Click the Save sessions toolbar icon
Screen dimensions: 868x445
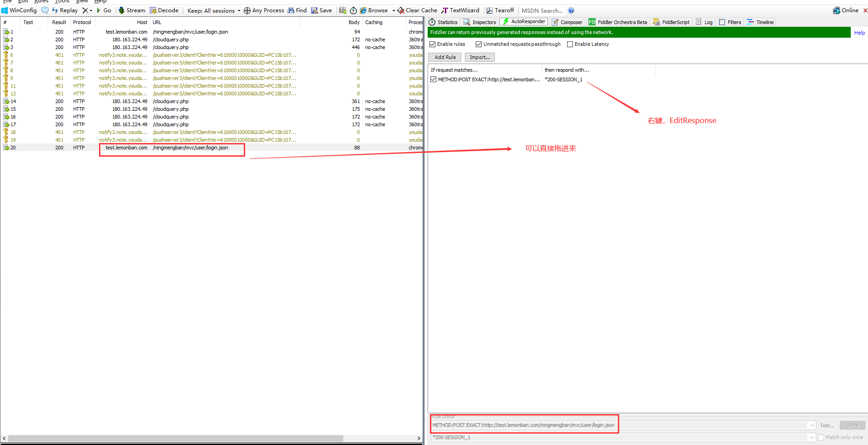coord(321,10)
